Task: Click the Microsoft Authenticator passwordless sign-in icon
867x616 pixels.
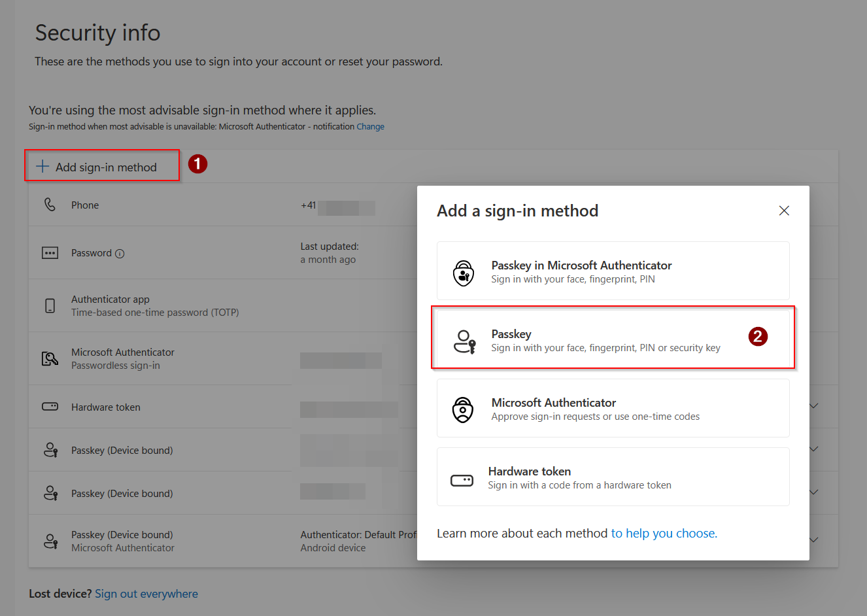Action: pyautogui.click(x=50, y=358)
